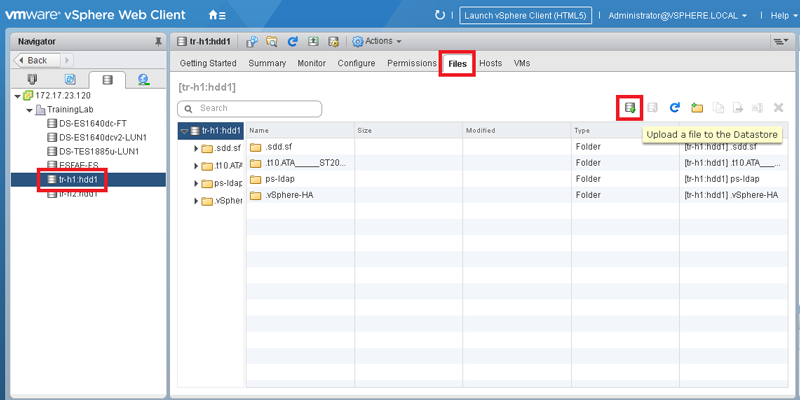
Task: Pin the Navigator panel
Action: click(158, 42)
